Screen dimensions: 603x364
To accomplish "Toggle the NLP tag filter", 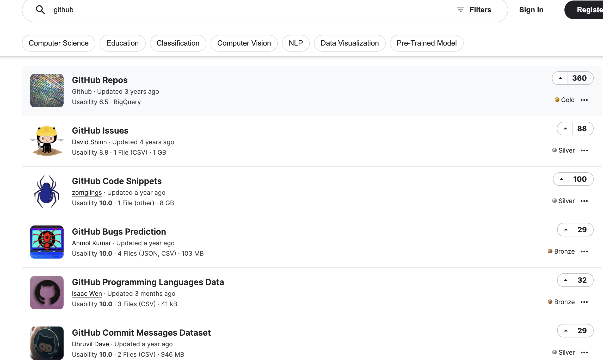I will click(296, 43).
